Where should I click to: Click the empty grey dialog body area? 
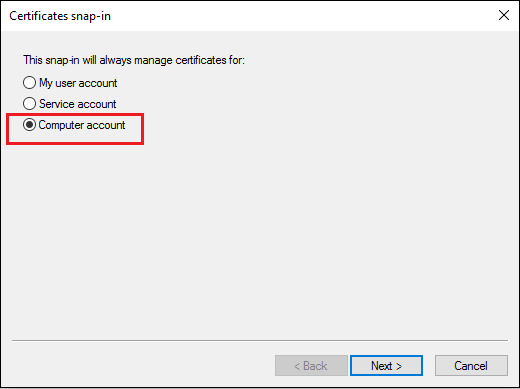tap(260, 233)
